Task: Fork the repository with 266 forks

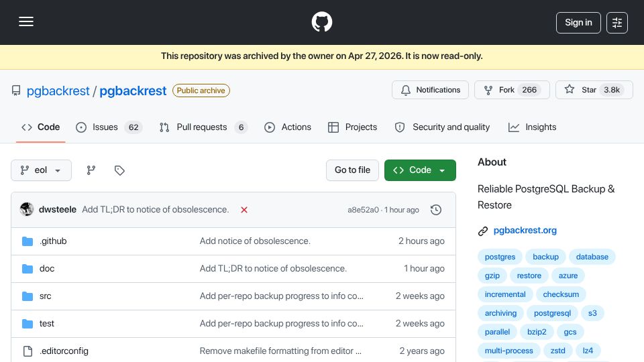Action: pyautogui.click(x=512, y=90)
